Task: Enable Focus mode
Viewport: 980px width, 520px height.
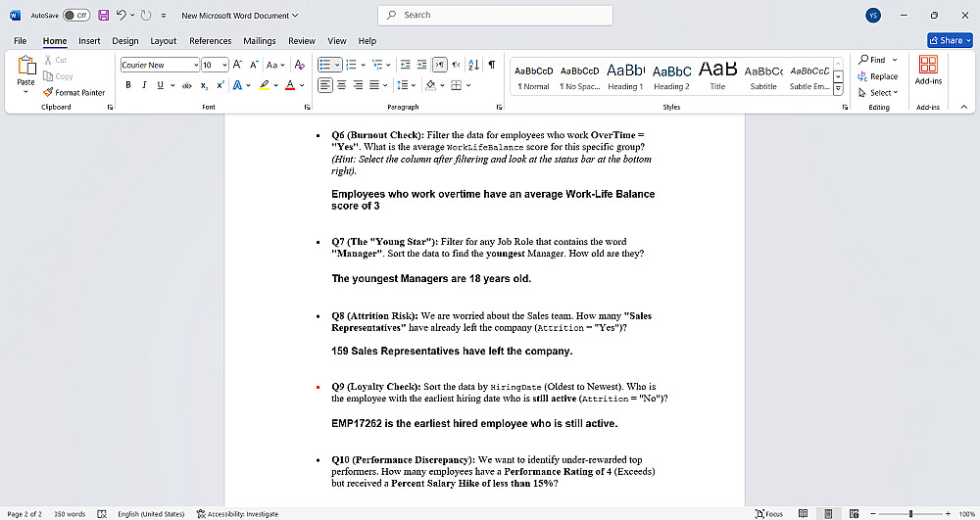Action: pyautogui.click(x=769, y=514)
